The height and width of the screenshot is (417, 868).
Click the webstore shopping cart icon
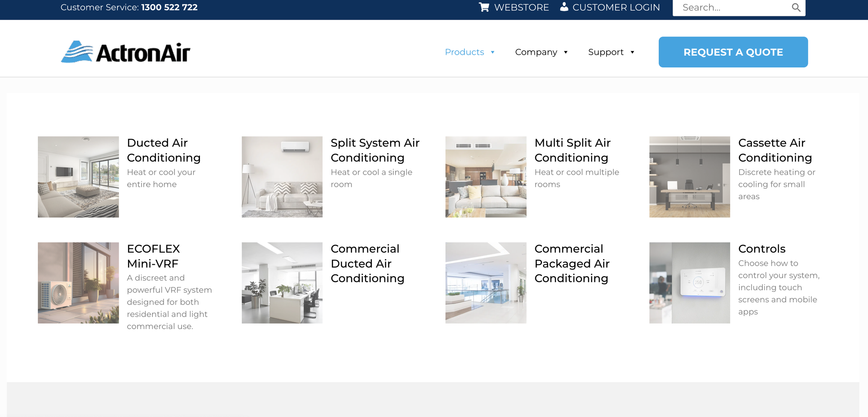(x=484, y=7)
